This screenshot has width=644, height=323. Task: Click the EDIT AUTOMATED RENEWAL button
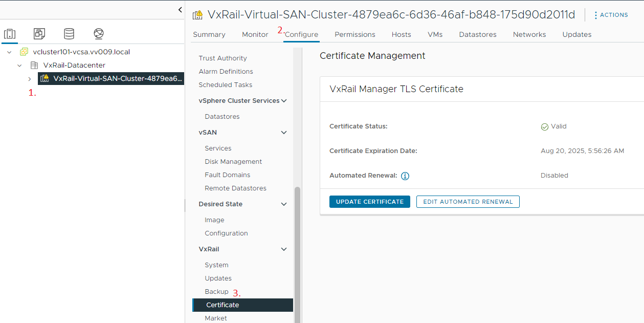[467, 202]
